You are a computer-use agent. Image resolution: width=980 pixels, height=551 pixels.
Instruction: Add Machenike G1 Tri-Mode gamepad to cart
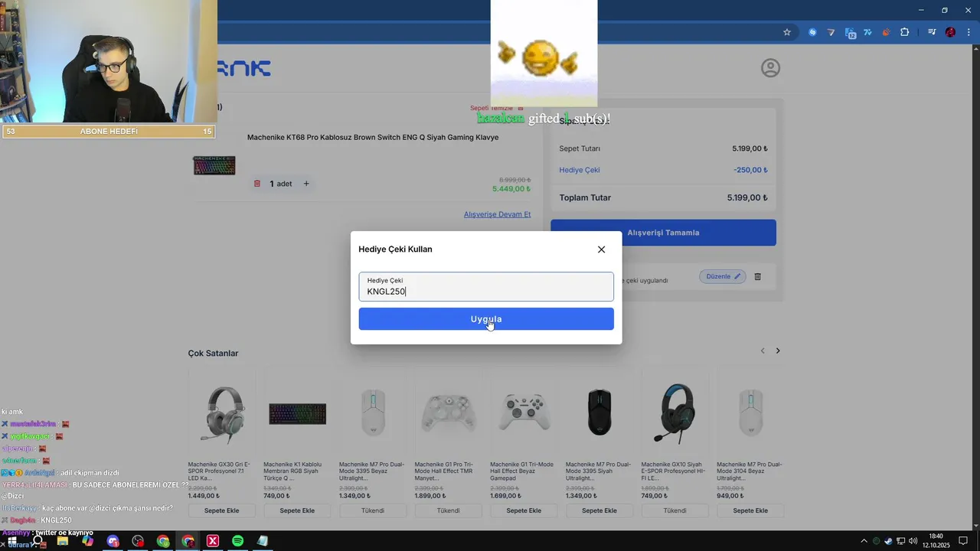(524, 510)
